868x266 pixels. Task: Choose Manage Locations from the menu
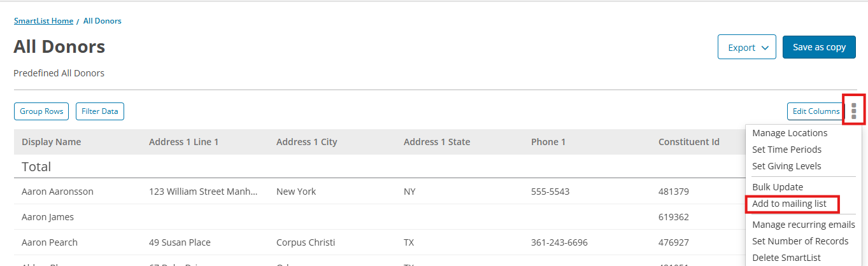tap(790, 133)
